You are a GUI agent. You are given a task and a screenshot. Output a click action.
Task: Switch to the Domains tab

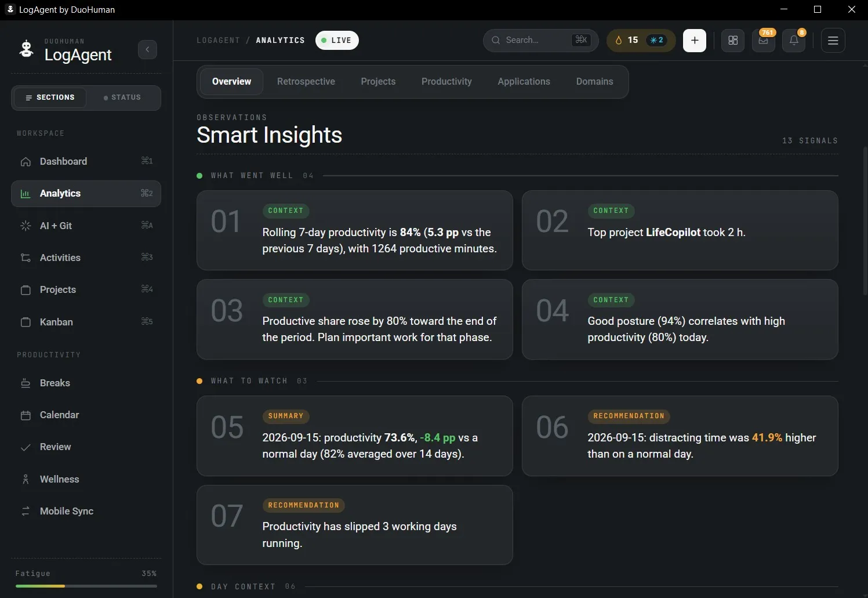click(x=594, y=82)
